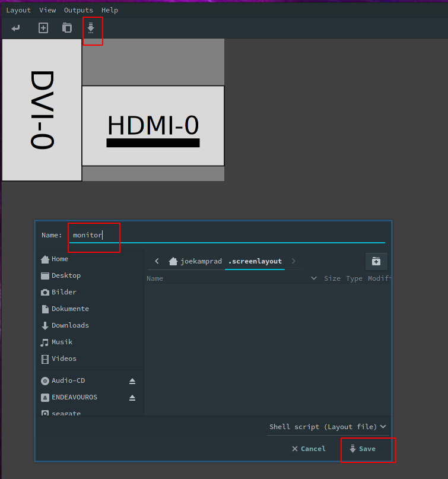Go back with the path left arrow
Viewport: 448px width, 479px height.
157,261
